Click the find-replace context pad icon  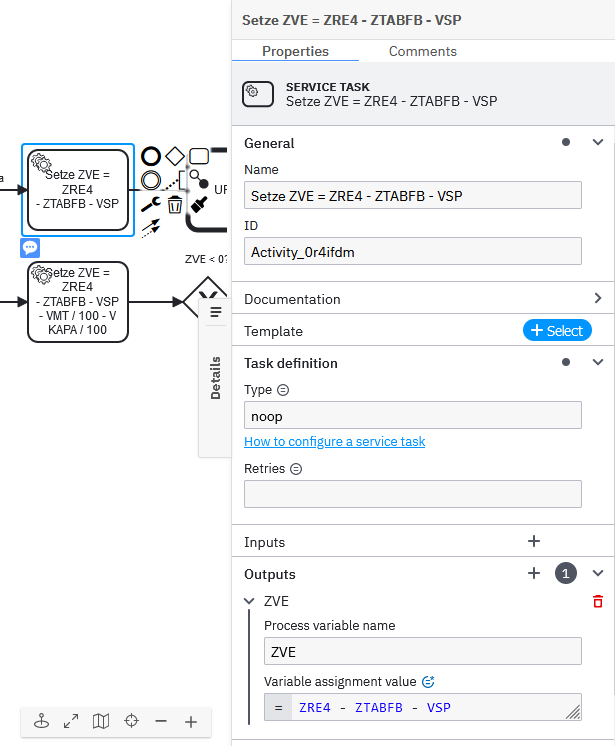click(199, 179)
